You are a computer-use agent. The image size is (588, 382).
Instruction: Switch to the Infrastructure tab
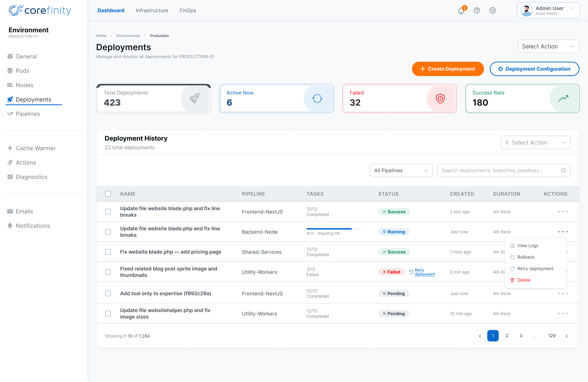click(152, 10)
